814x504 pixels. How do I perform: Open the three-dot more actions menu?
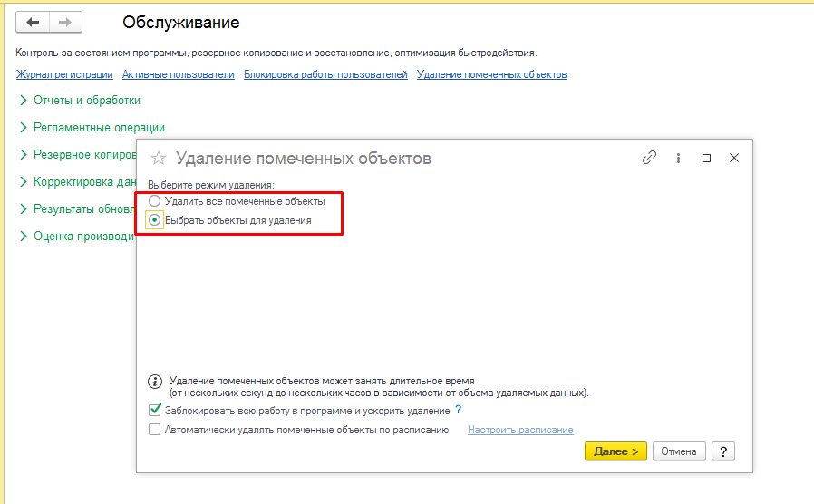678,158
